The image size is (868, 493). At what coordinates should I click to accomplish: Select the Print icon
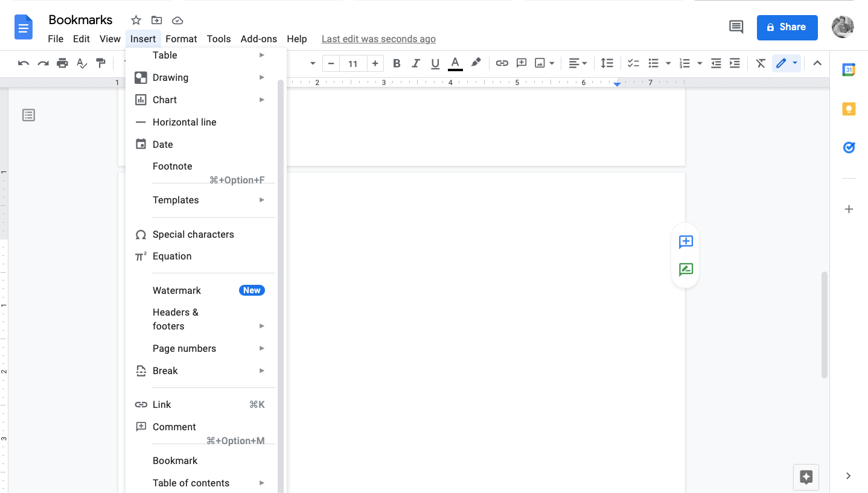point(62,63)
